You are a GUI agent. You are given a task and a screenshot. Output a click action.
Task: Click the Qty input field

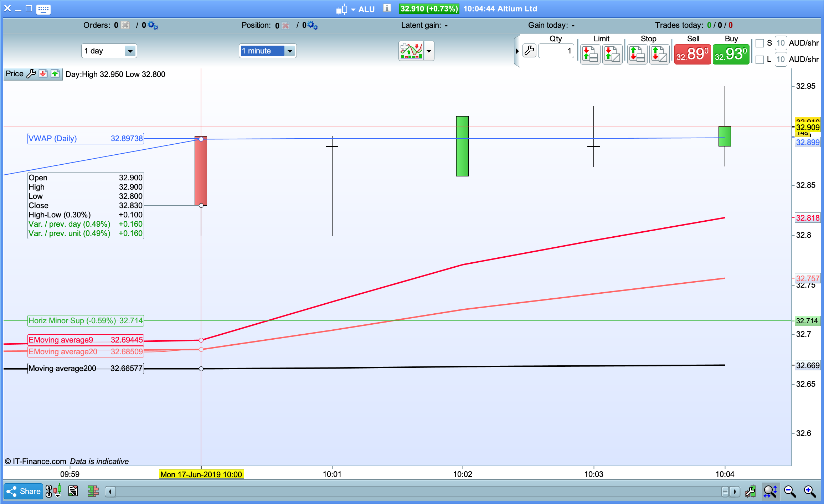(x=556, y=51)
